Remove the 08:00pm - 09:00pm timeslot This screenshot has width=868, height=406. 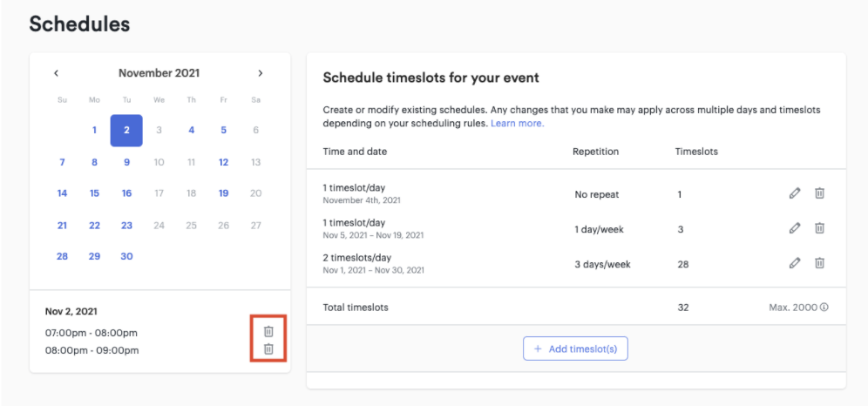268,349
